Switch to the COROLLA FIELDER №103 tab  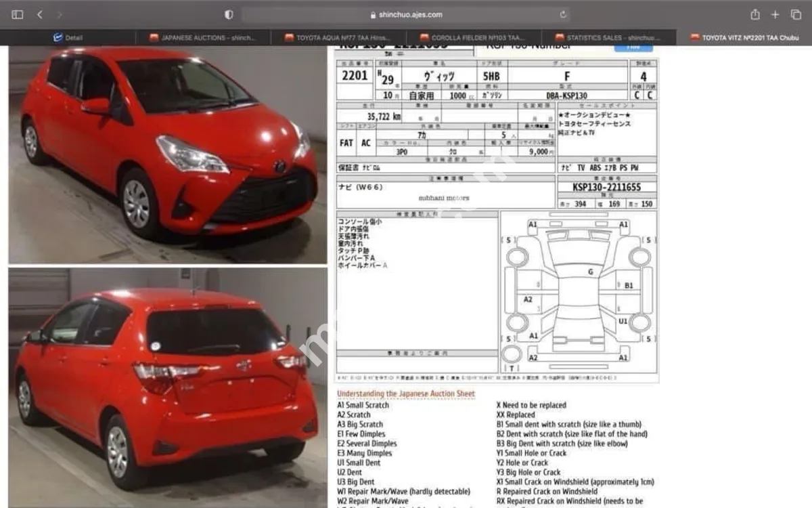pos(474,38)
